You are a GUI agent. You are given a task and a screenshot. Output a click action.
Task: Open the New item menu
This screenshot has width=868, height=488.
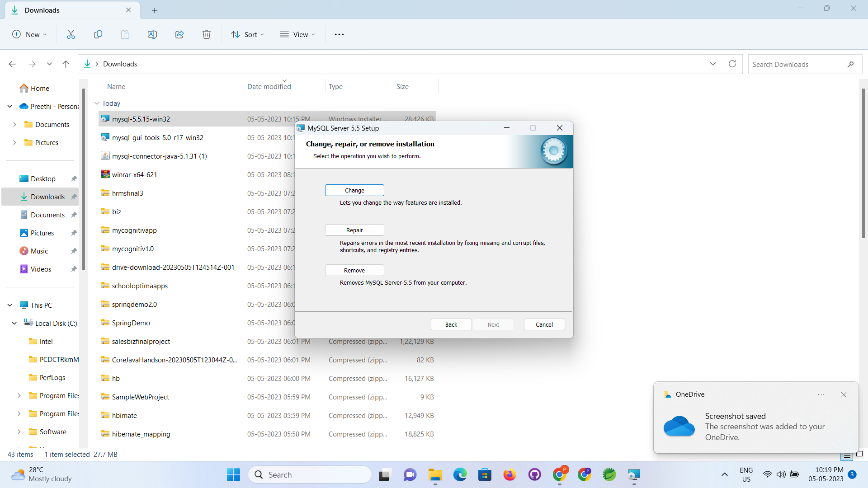(x=29, y=34)
